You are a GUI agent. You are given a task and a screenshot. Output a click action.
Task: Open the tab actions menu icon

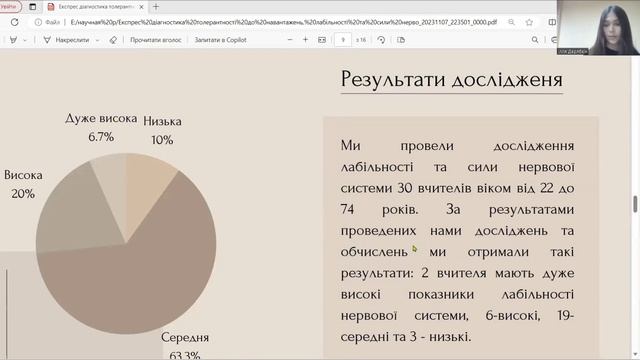pyautogui.click(x=33, y=7)
